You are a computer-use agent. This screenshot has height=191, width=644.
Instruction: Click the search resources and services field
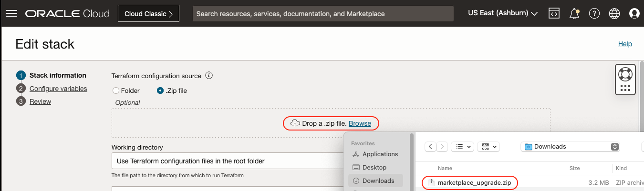click(323, 13)
